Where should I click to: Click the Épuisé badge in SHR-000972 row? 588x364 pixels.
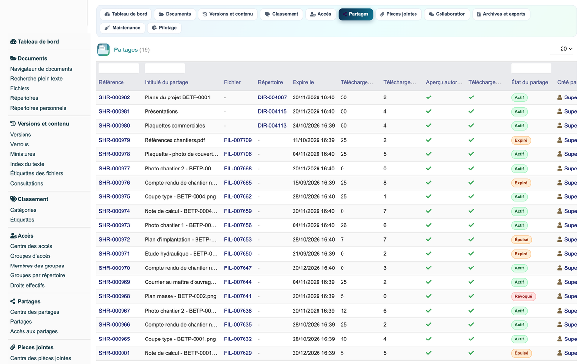[x=521, y=240]
